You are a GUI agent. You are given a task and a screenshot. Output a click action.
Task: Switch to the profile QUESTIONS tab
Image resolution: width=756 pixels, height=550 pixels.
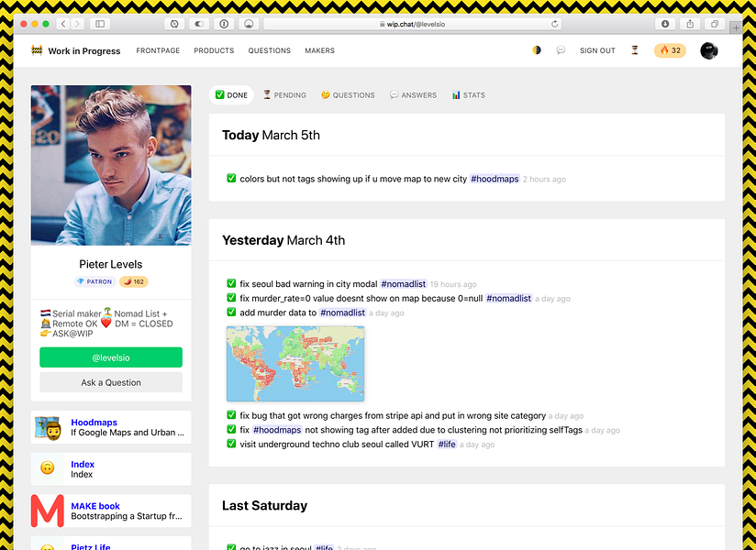click(x=348, y=95)
